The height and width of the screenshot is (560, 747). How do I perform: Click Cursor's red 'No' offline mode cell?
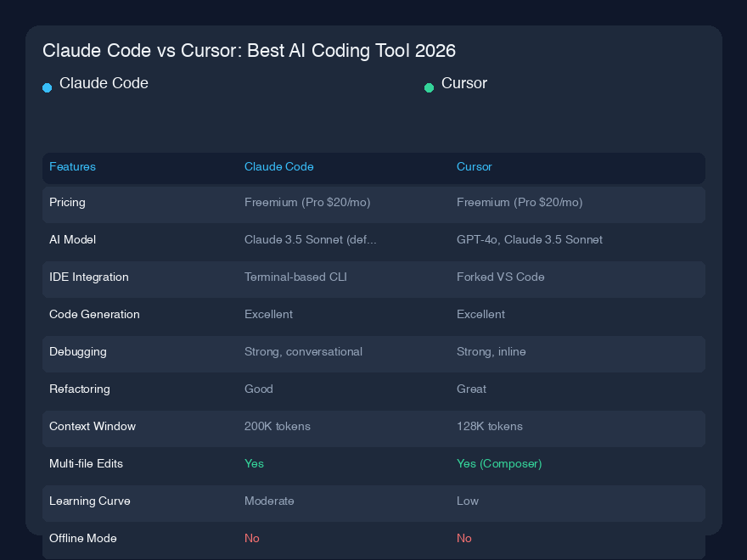click(x=464, y=538)
